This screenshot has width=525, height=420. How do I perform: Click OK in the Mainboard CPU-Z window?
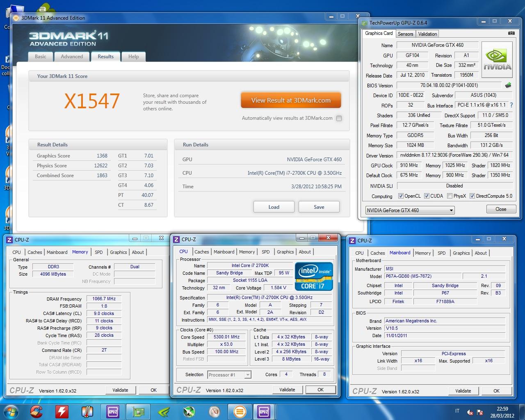pos(496,391)
